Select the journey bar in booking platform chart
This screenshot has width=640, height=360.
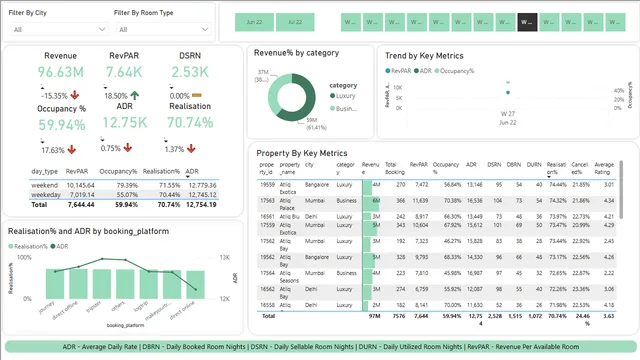coord(55,284)
